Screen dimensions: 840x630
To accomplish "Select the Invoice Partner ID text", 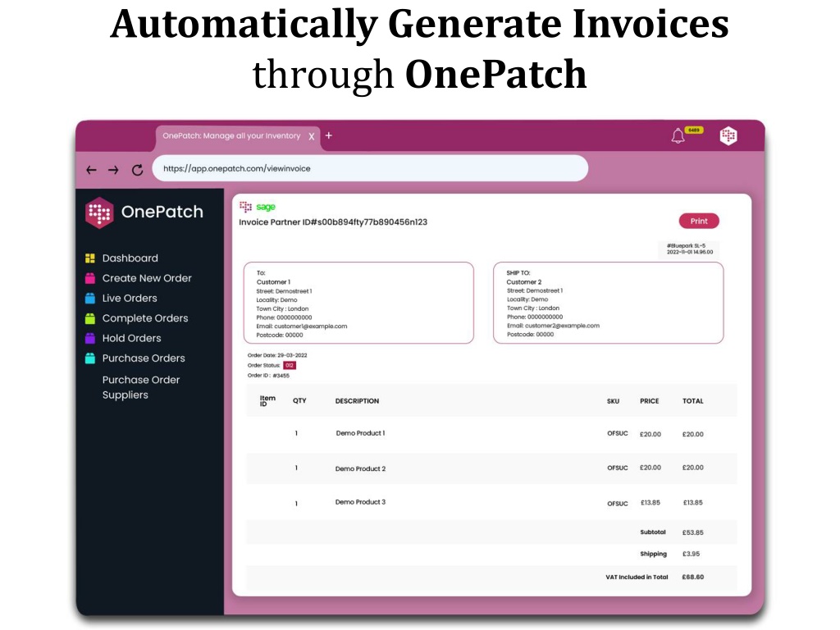I will (x=333, y=221).
